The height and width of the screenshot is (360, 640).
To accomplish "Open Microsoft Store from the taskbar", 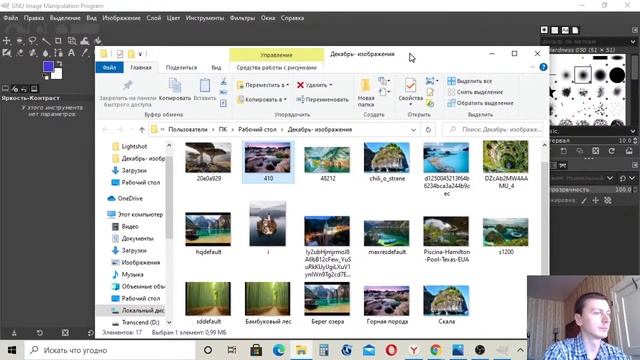I will (x=256, y=350).
